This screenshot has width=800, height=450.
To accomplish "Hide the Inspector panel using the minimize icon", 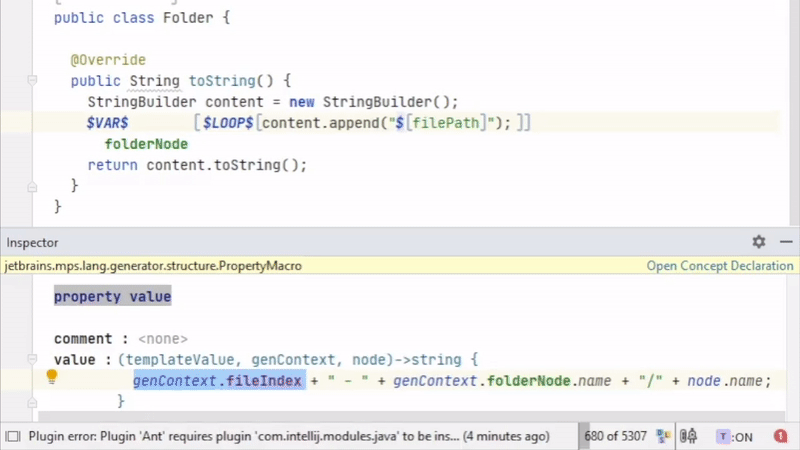I will click(786, 242).
